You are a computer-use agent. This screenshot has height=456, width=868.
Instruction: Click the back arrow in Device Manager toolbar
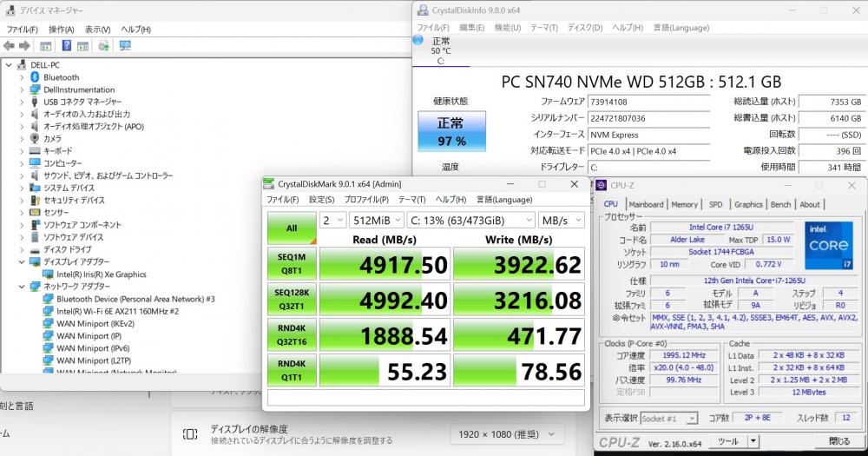click(9, 46)
